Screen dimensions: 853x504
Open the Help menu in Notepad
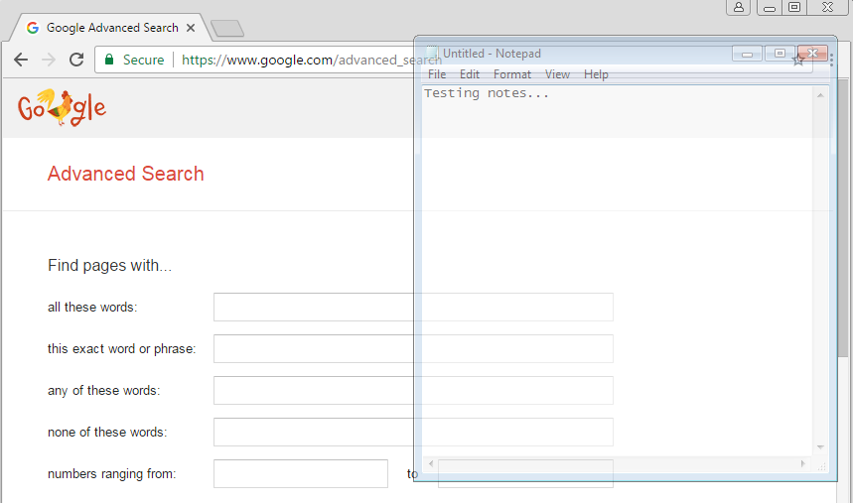point(596,74)
